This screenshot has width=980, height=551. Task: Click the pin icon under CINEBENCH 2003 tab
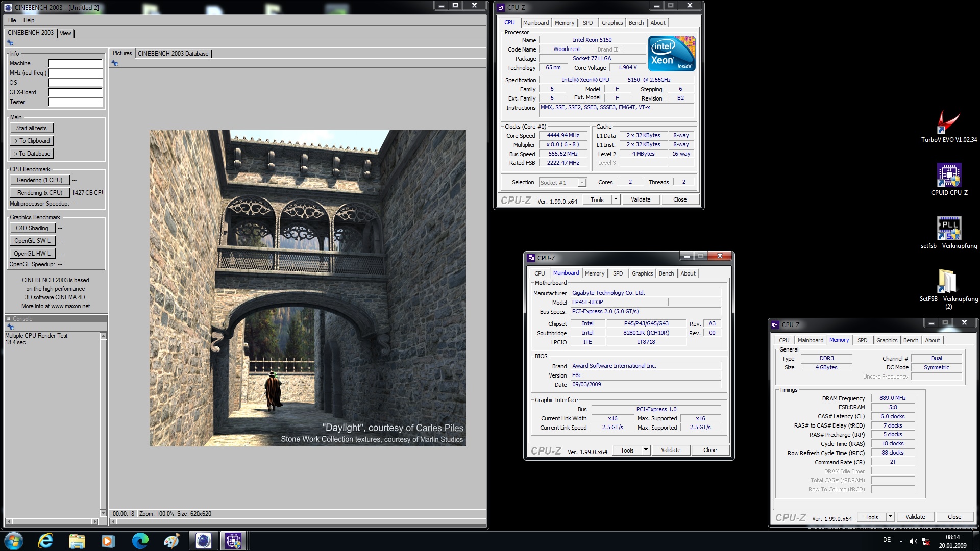coord(10,43)
